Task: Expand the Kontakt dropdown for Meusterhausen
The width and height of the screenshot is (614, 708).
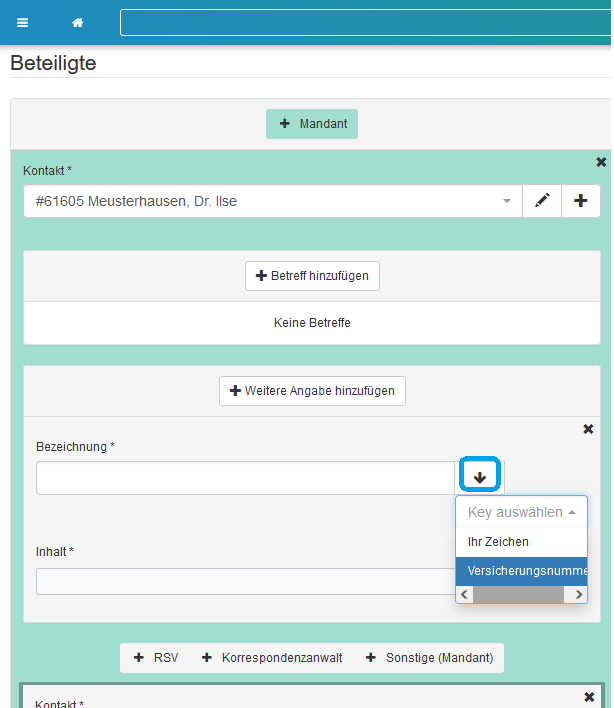Action: pos(507,201)
